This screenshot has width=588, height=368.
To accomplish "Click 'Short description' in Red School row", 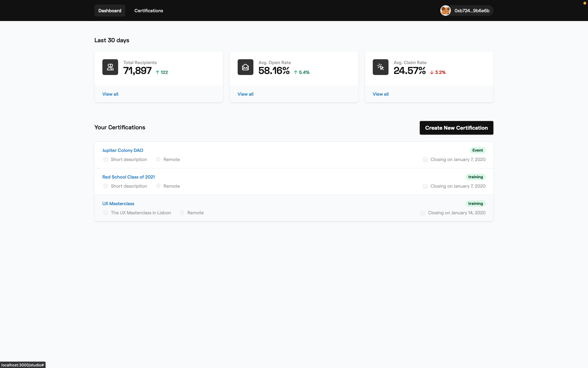I will (x=129, y=186).
